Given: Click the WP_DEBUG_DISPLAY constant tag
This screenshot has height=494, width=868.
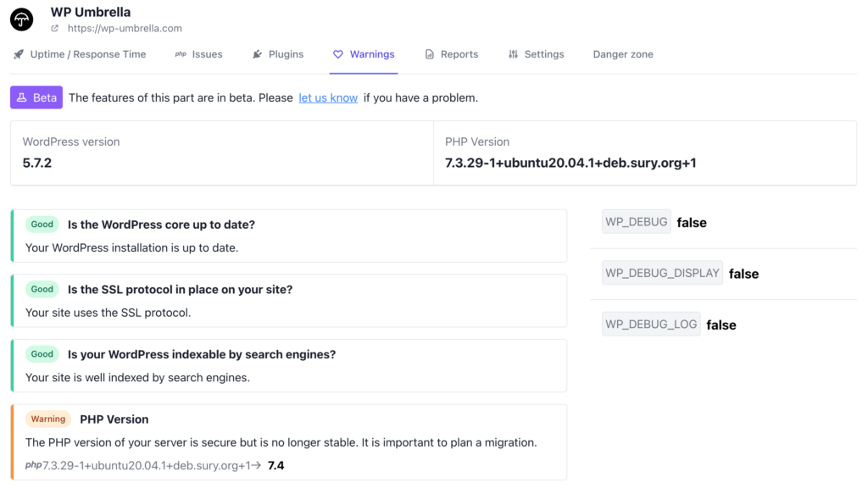Looking at the screenshot, I should tap(663, 273).
